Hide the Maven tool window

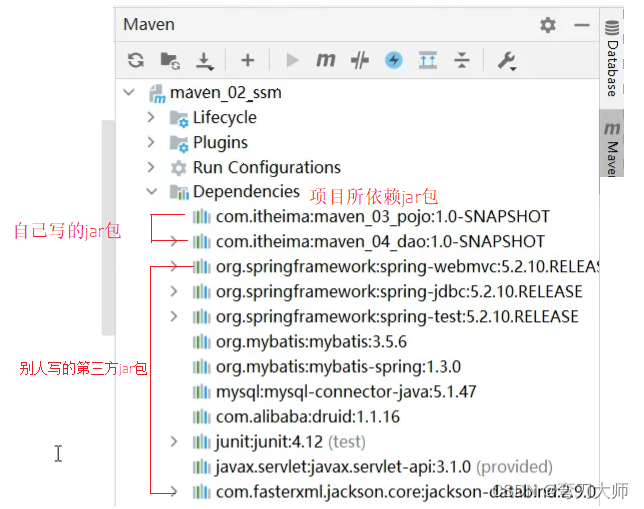582,25
